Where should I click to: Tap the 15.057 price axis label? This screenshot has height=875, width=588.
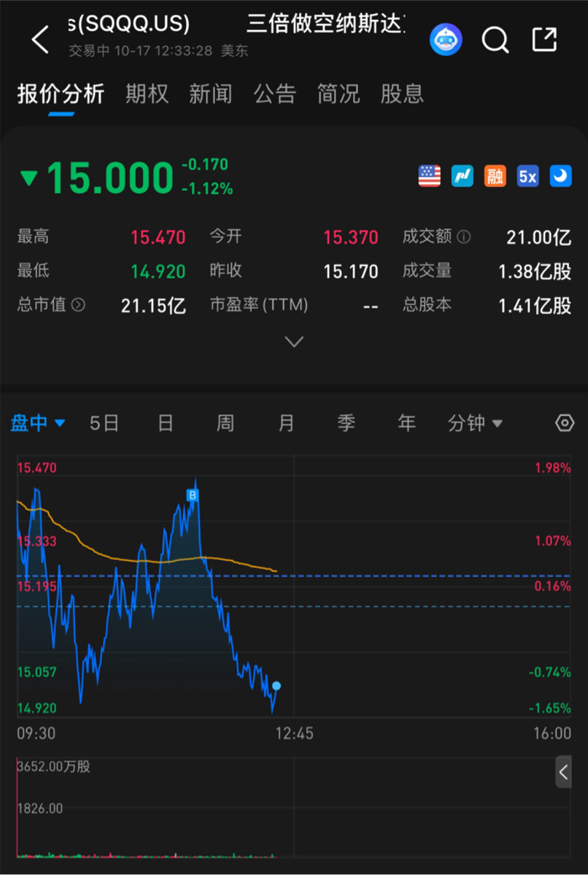(37, 672)
